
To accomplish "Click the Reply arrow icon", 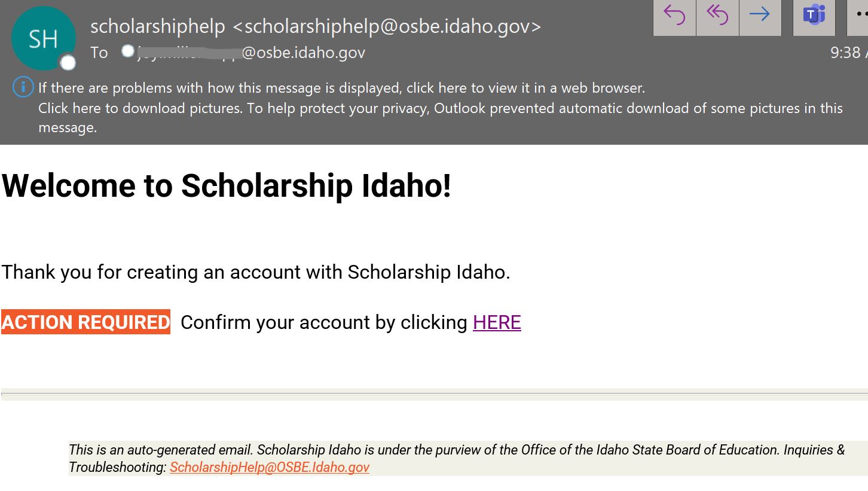I will [674, 16].
